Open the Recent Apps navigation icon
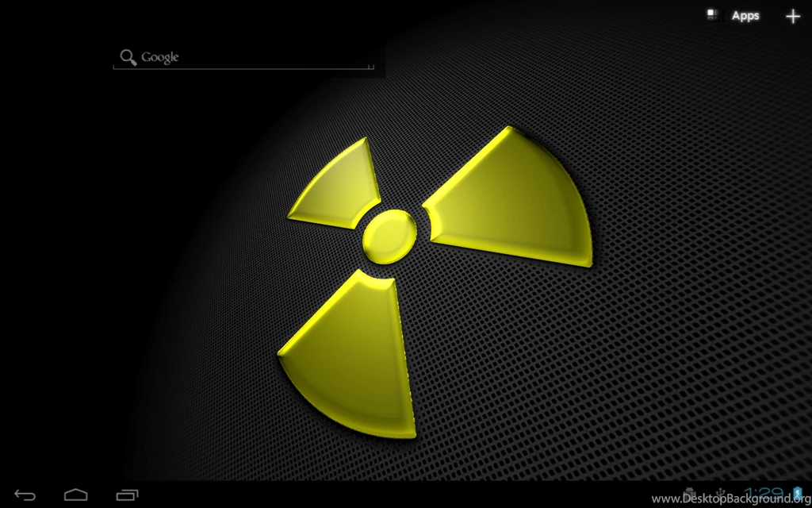Viewport: 812px width, 508px height. 128,493
